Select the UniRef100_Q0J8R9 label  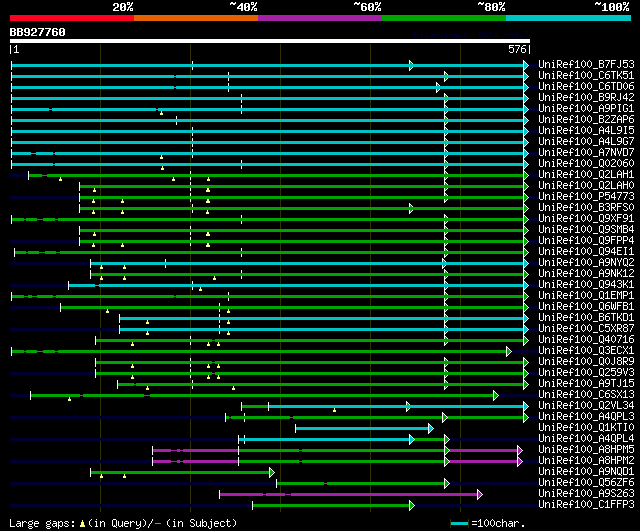(x=586, y=362)
